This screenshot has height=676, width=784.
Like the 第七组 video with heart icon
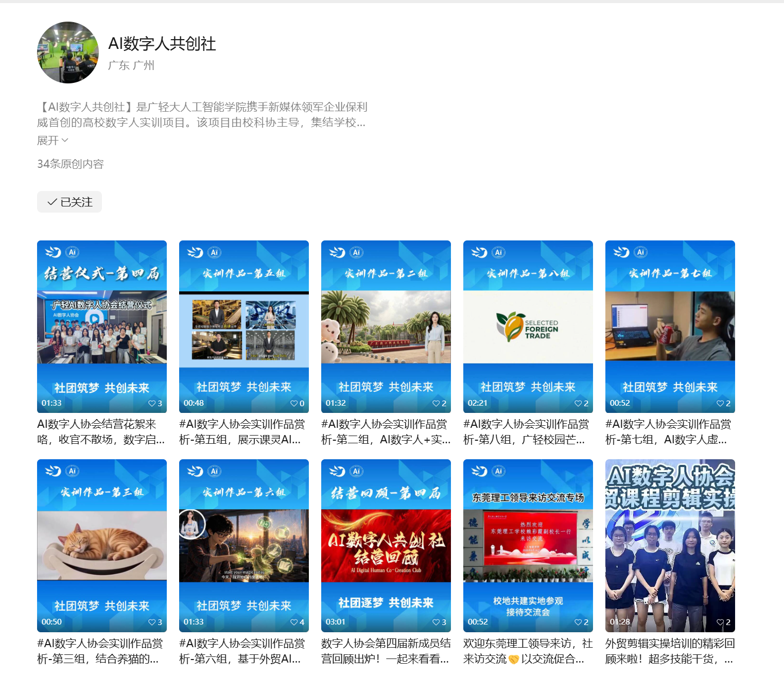(x=720, y=403)
